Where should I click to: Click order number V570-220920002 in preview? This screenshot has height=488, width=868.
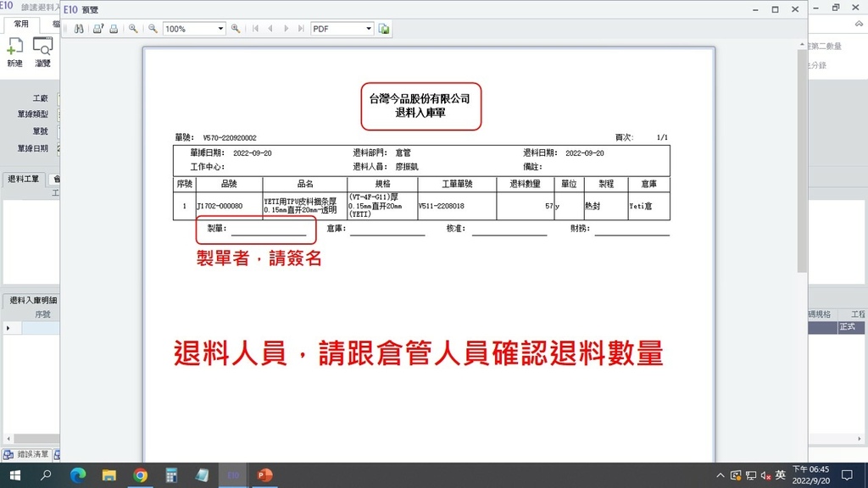230,138
